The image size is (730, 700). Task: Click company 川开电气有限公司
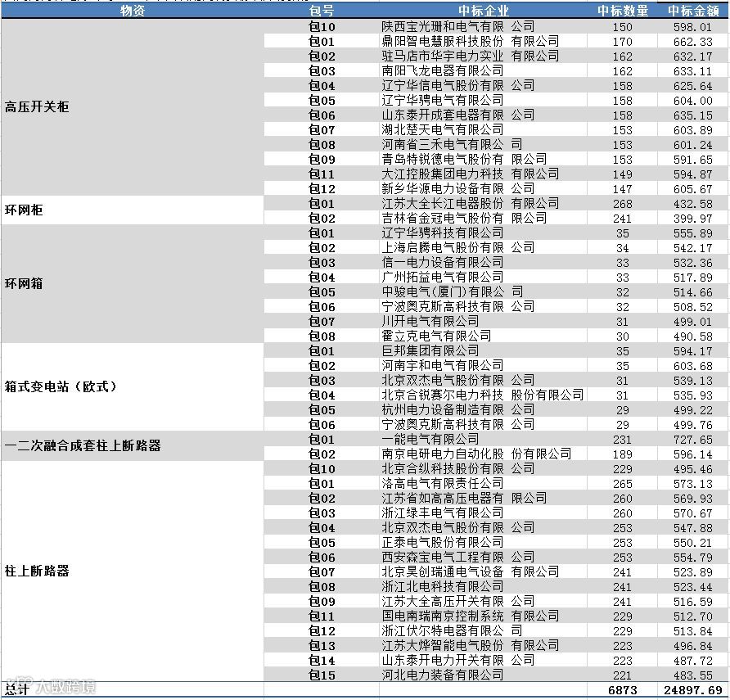coord(430,322)
